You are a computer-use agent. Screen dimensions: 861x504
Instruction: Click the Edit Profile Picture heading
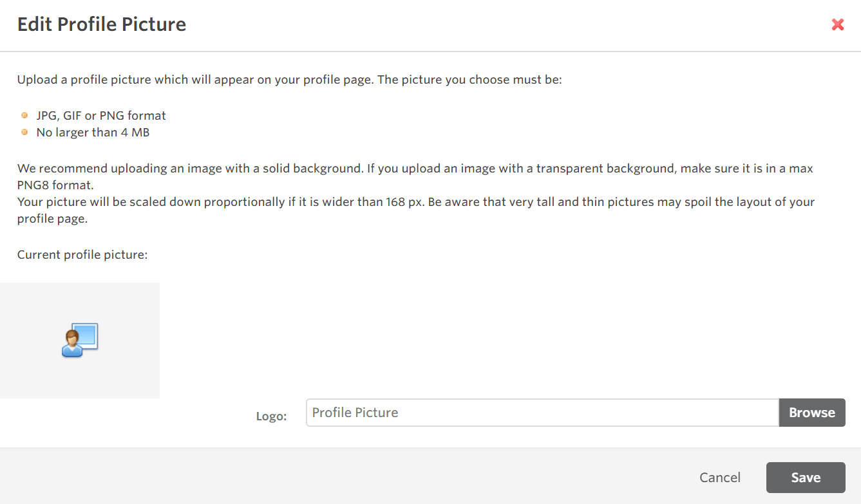(102, 24)
